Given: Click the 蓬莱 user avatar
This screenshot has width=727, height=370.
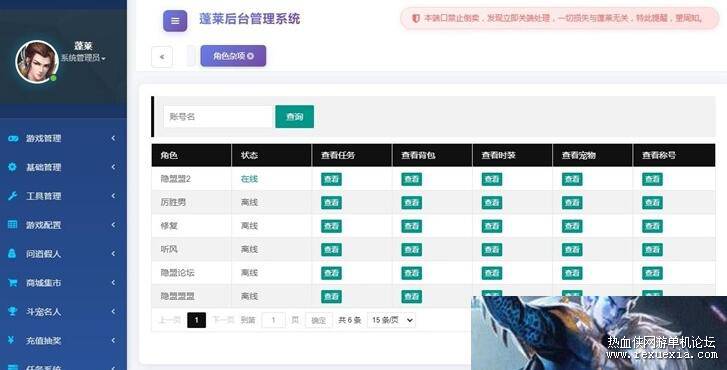Looking at the screenshot, I should tap(37, 61).
